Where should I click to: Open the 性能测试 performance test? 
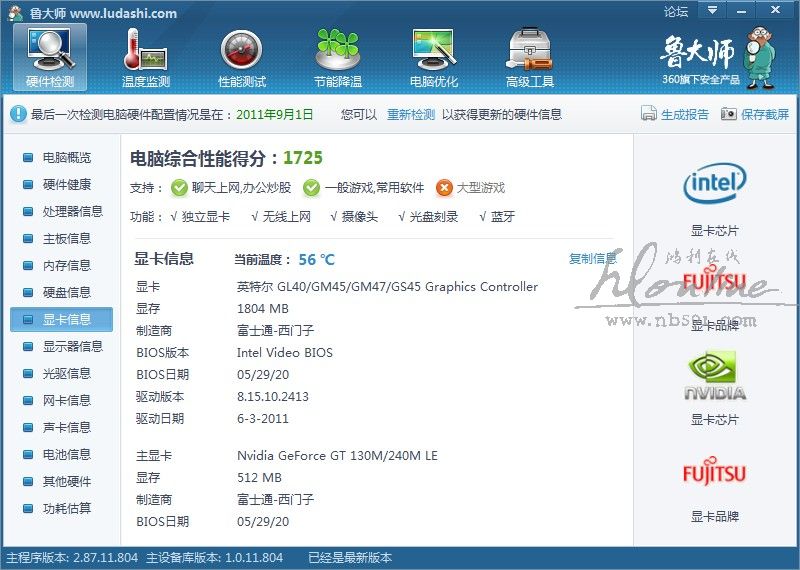click(x=242, y=58)
